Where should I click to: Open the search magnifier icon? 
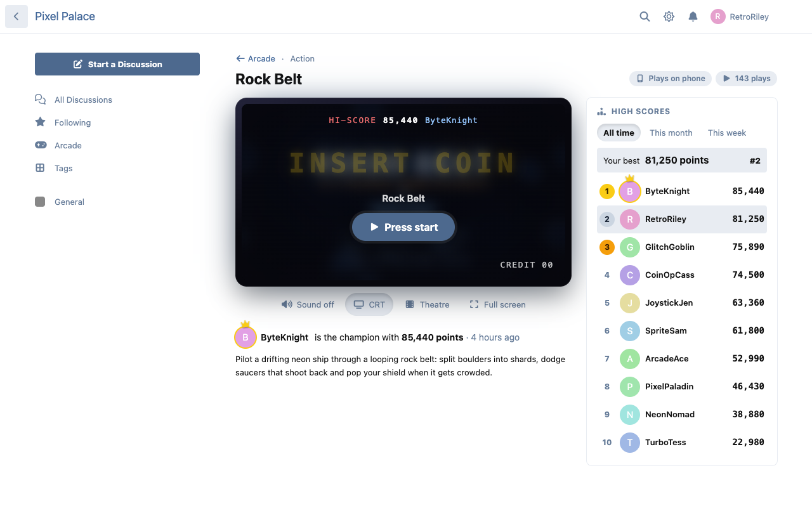(645, 16)
